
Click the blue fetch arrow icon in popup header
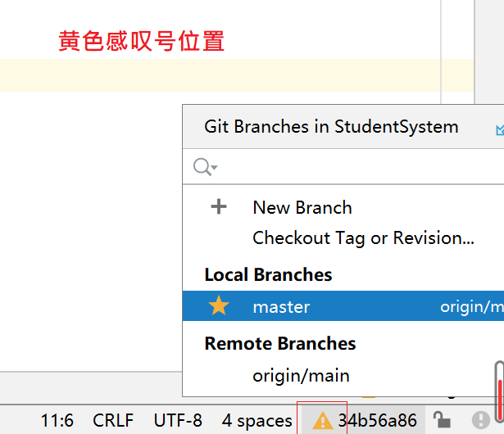(x=499, y=129)
